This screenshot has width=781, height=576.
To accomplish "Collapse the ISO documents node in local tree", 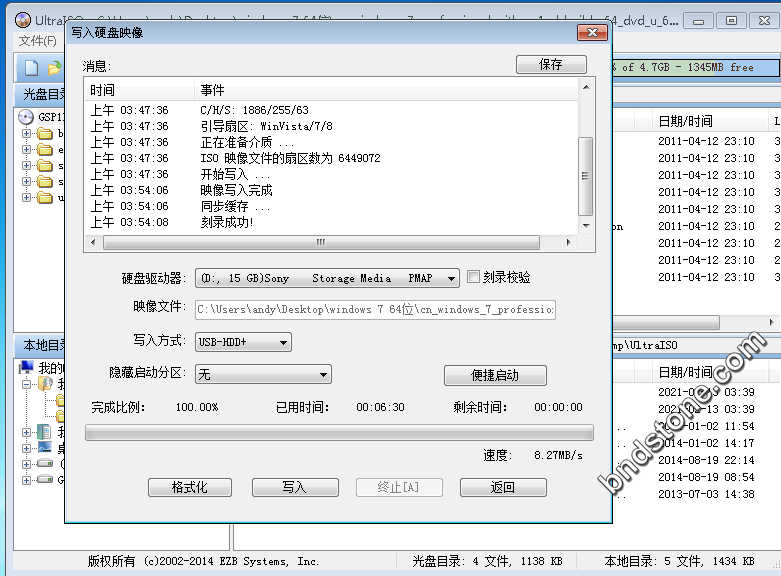I will point(26,384).
